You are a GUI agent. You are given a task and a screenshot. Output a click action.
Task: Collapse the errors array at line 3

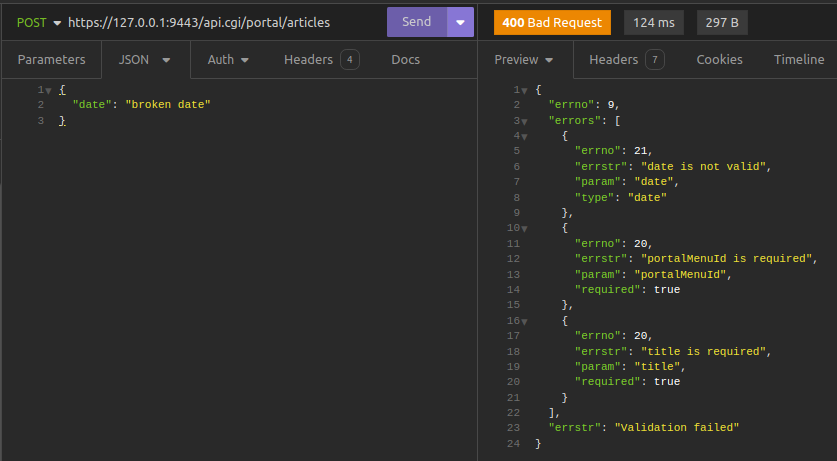[524, 121]
